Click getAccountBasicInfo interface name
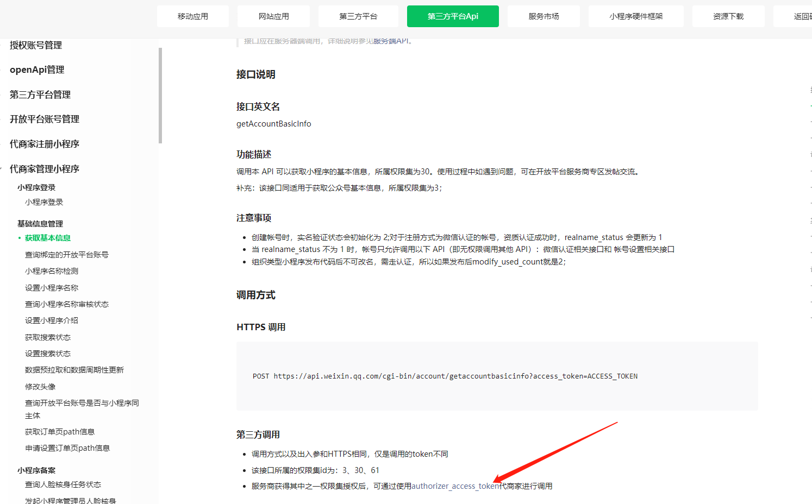This screenshot has width=812, height=504. pyautogui.click(x=274, y=124)
